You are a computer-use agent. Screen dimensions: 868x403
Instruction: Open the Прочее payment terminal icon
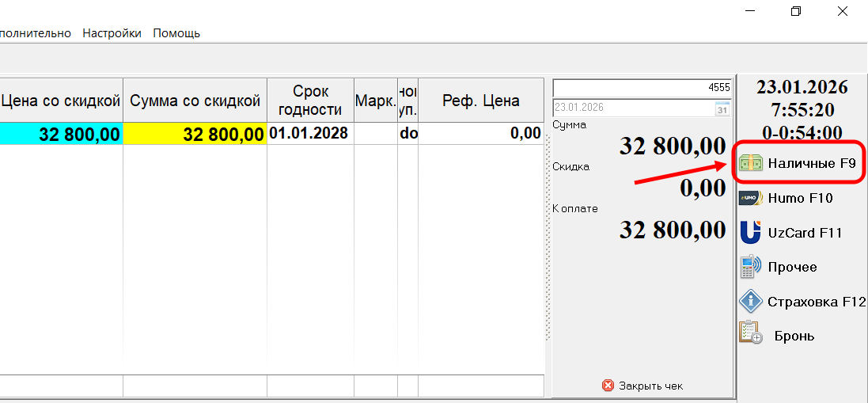749,267
